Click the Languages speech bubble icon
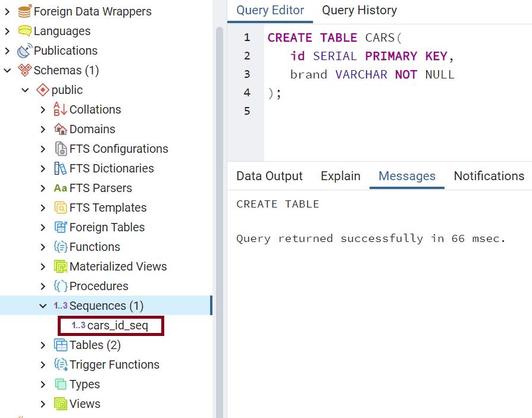 tap(24, 31)
